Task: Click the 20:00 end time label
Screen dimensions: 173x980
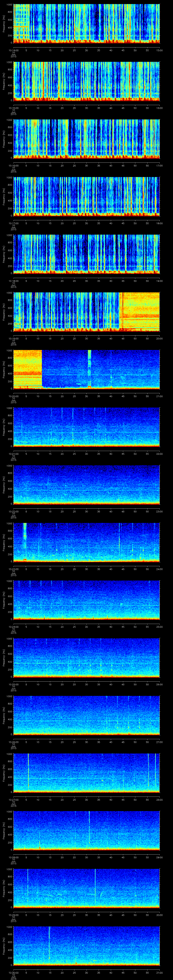Action: [x=159, y=339]
